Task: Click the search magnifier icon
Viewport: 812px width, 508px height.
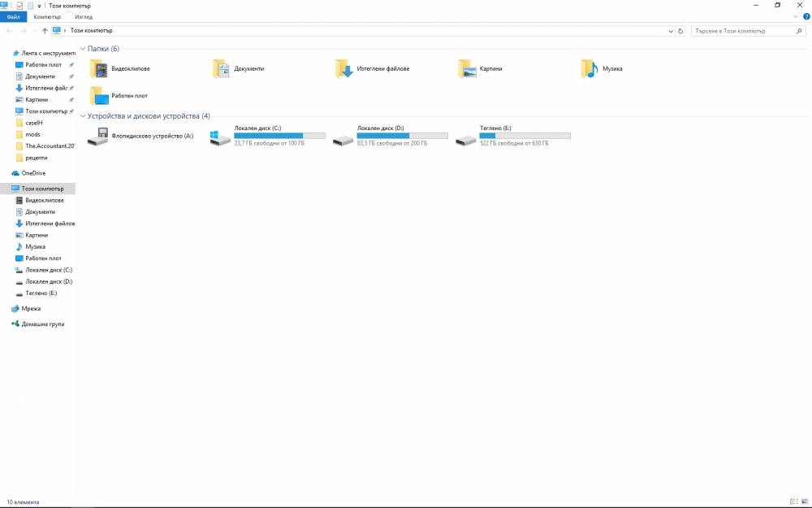Action: [x=799, y=31]
